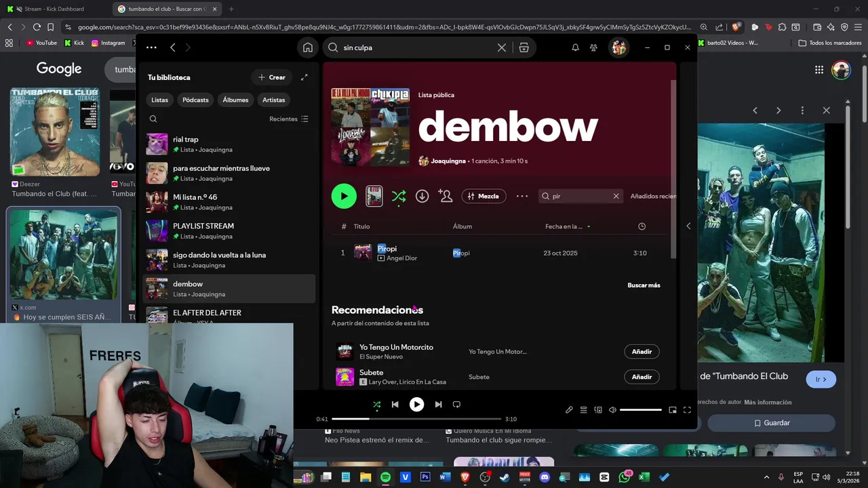Toggle repeat mode in player
The image size is (868, 488).
tap(456, 405)
